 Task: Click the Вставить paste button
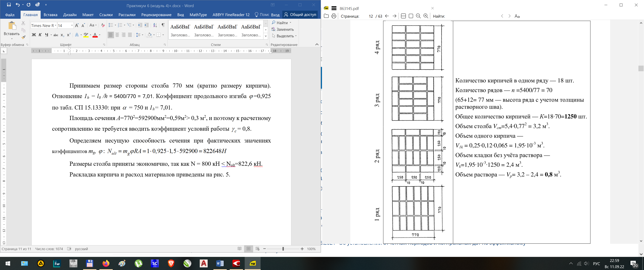tap(11, 31)
